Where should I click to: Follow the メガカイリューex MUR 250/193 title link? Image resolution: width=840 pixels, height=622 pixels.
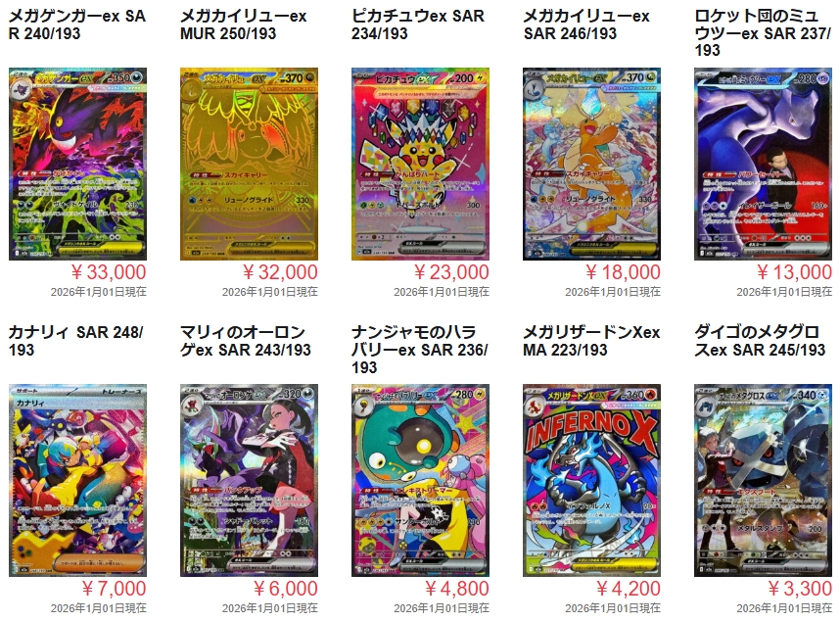243,24
